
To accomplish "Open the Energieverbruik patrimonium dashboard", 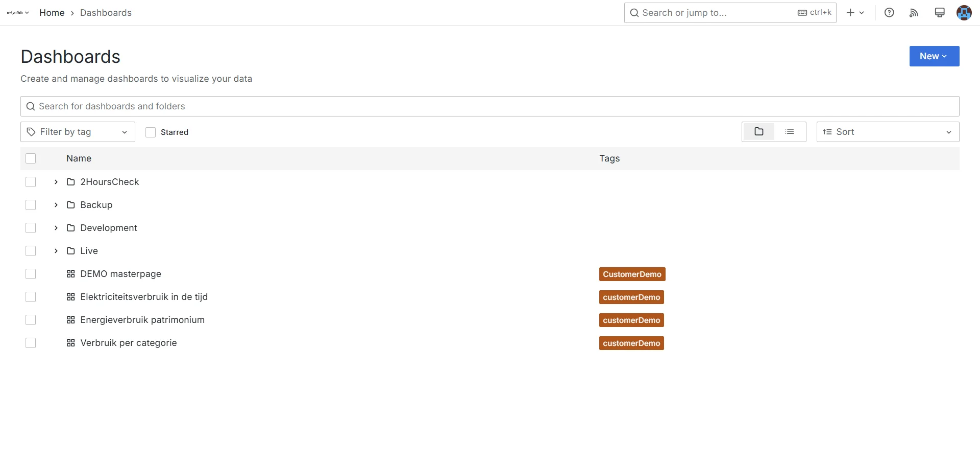I will coord(142,320).
